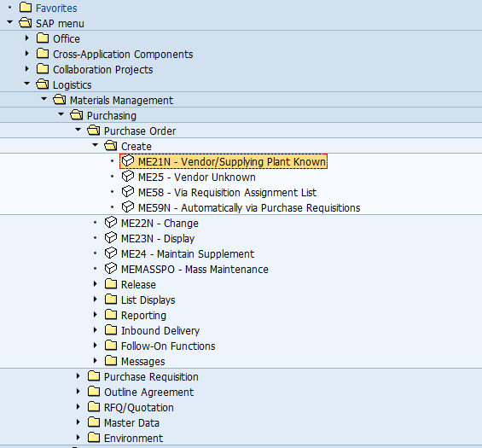Click the Inbound Delivery folder icon

tap(111, 330)
